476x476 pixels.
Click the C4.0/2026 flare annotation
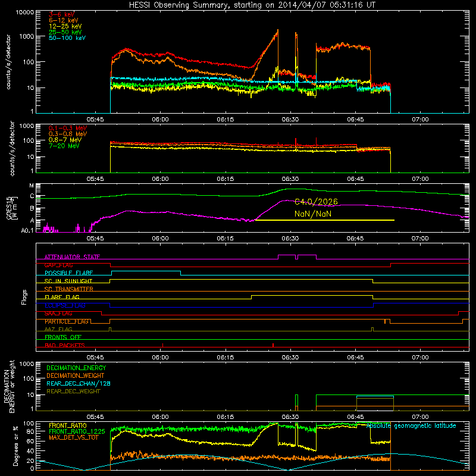[x=316, y=202]
